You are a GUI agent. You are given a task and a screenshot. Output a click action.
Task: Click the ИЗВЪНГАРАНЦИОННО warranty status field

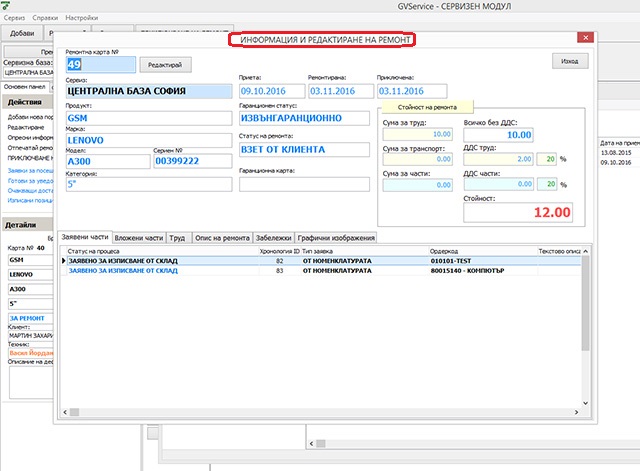[304, 118]
